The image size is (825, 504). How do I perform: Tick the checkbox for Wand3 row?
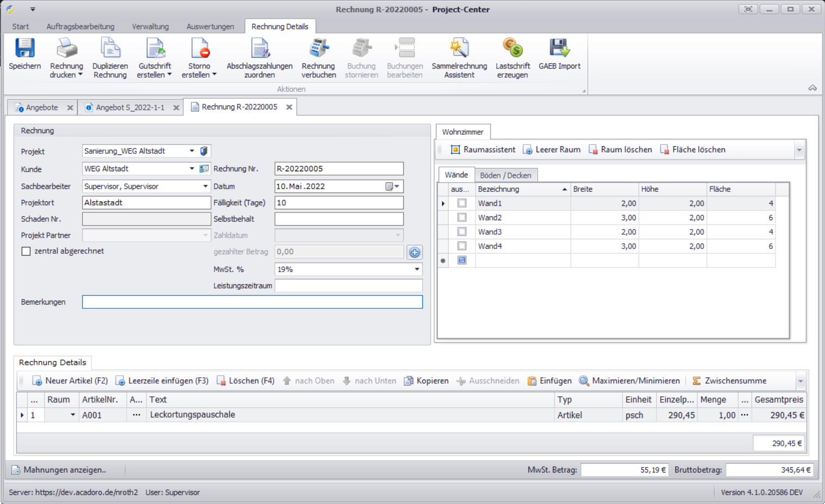462,232
